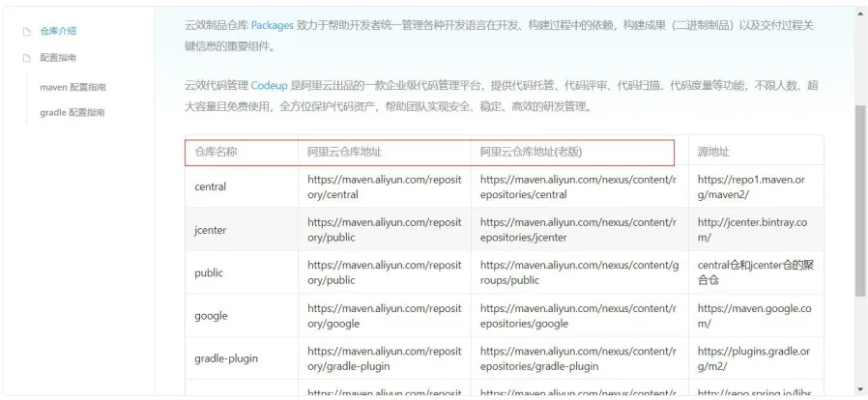
Task: Click the document icon beside 配置指南
Action: click(x=27, y=58)
